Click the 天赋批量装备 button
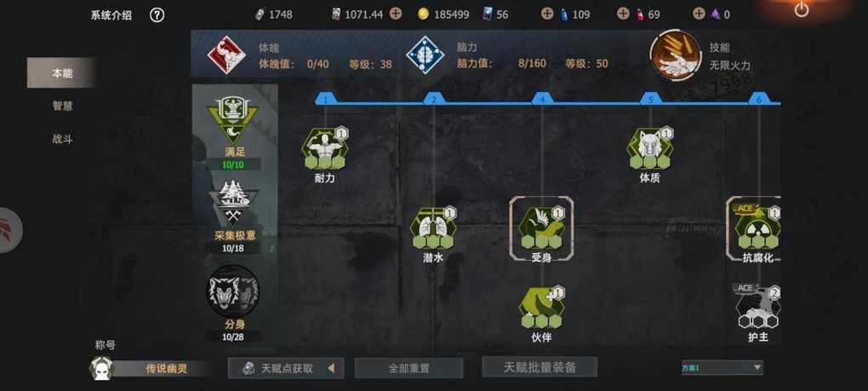 [x=540, y=367]
